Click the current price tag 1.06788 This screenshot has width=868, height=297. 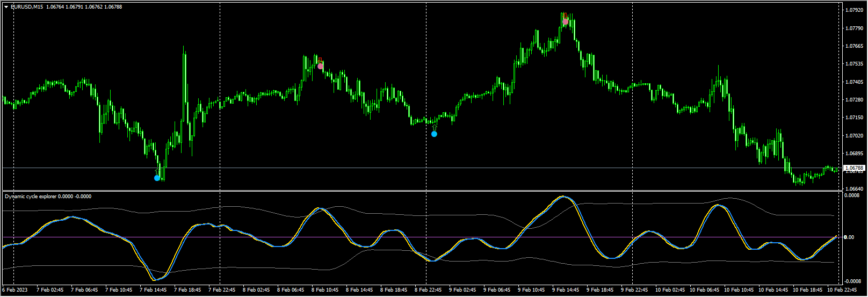pyautogui.click(x=854, y=168)
